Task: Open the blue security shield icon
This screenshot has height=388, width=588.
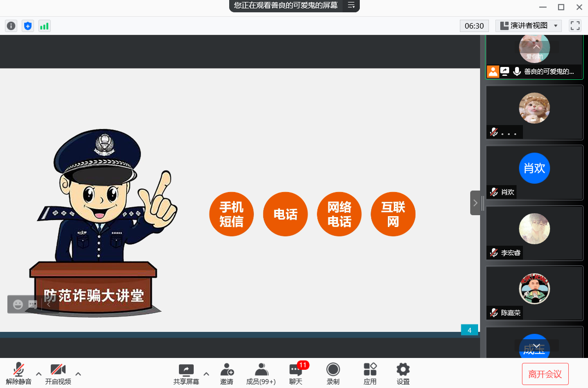Action: click(28, 26)
